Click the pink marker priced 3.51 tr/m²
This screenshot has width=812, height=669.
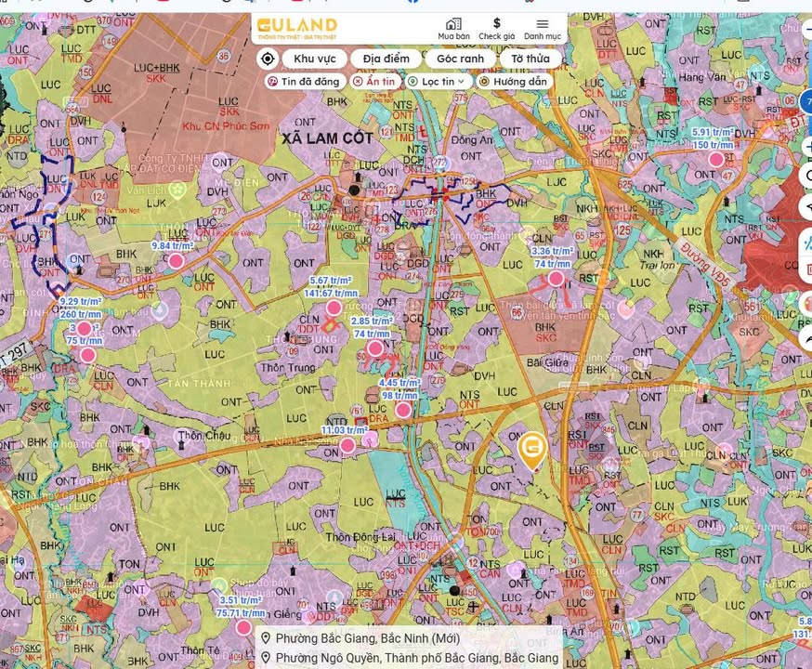click(x=243, y=627)
